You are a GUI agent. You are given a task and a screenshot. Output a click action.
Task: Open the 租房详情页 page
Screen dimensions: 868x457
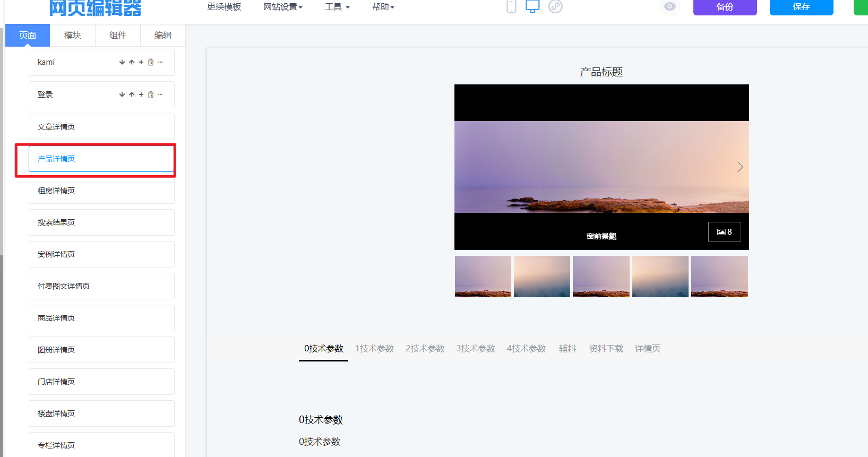(101, 191)
